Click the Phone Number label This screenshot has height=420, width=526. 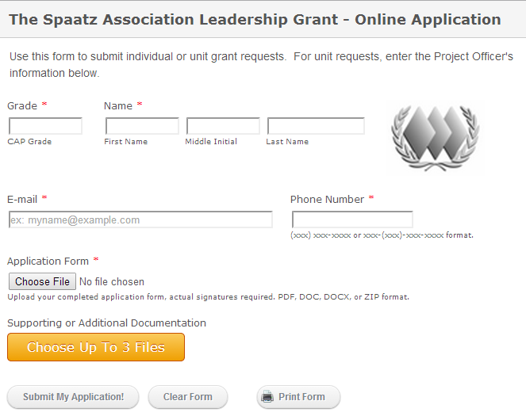[x=327, y=200]
